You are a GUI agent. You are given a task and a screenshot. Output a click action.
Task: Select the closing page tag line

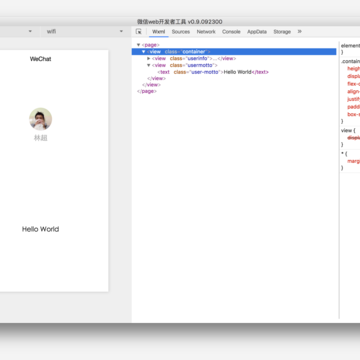[147, 91]
